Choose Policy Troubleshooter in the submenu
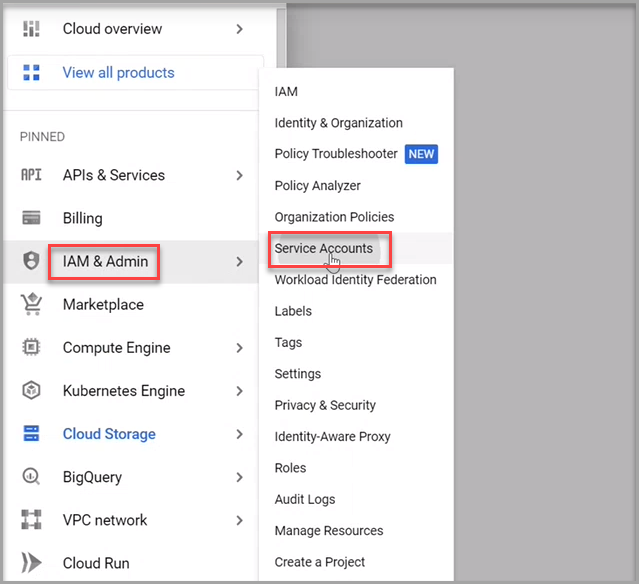The width and height of the screenshot is (639, 584). click(335, 154)
